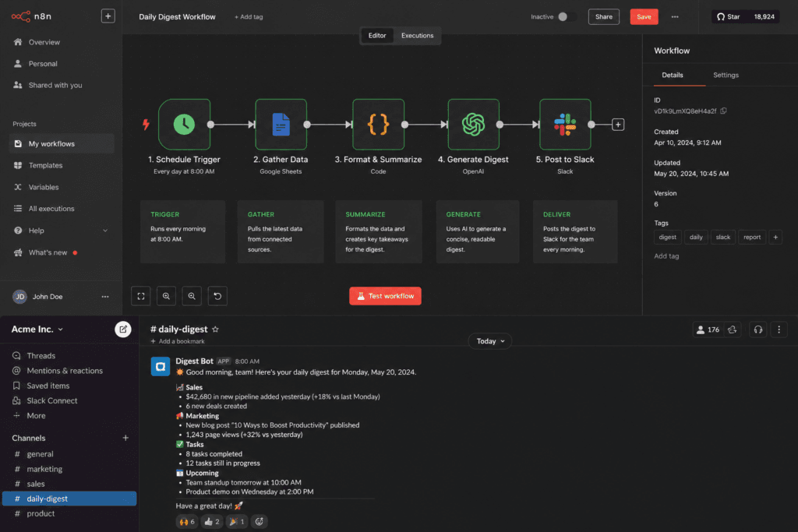
Task: Open Shared with you section
Action: [55, 85]
